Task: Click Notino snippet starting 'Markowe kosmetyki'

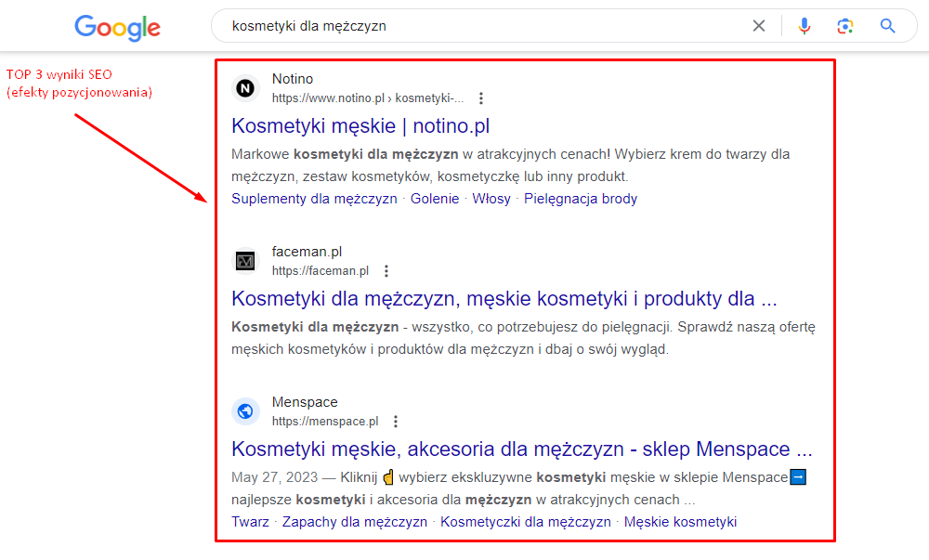Action: click(x=511, y=165)
